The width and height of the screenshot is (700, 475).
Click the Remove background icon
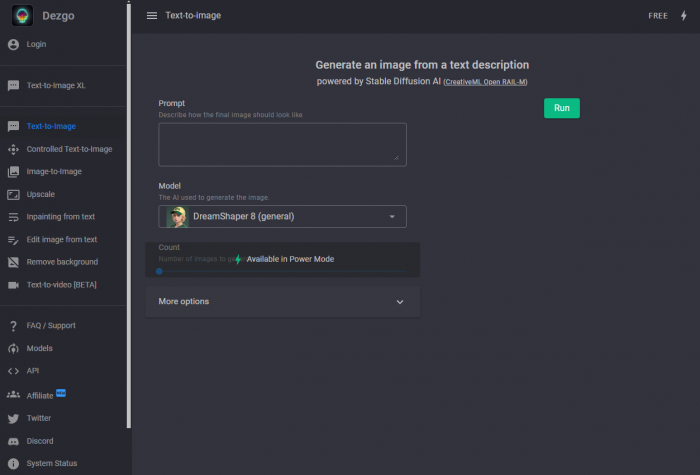click(13, 262)
